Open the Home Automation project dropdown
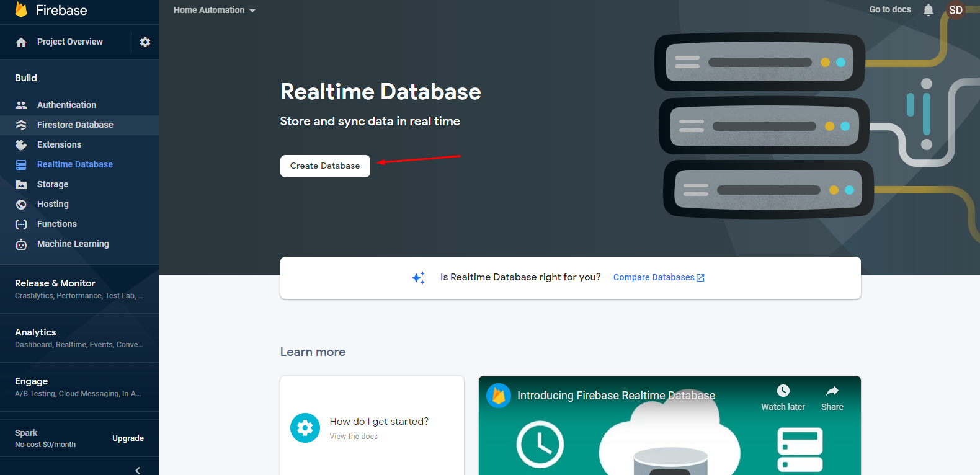Screen dimensions: 980x475 [x=215, y=10]
